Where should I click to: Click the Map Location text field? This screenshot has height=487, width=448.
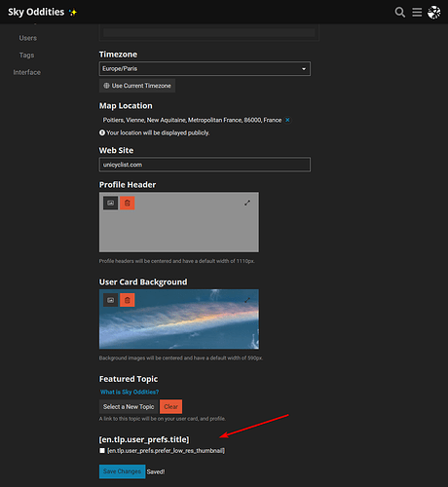pyautogui.click(x=192, y=120)
